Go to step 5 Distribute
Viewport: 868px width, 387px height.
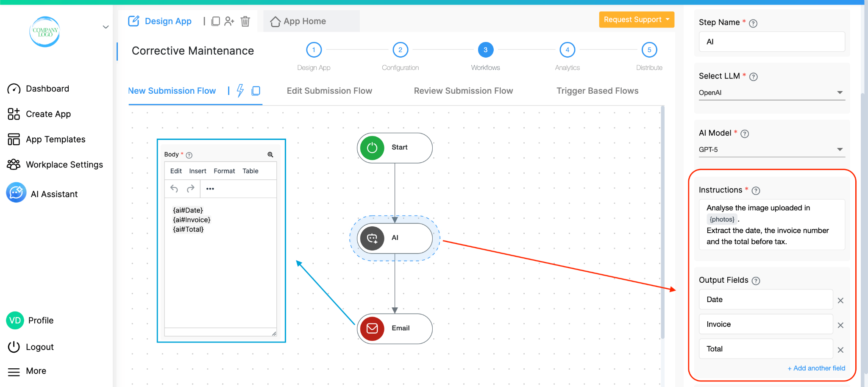[649, 50]
